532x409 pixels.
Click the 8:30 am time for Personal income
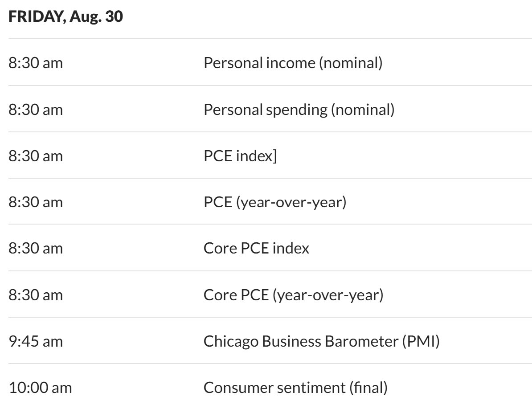pos(36,63)
